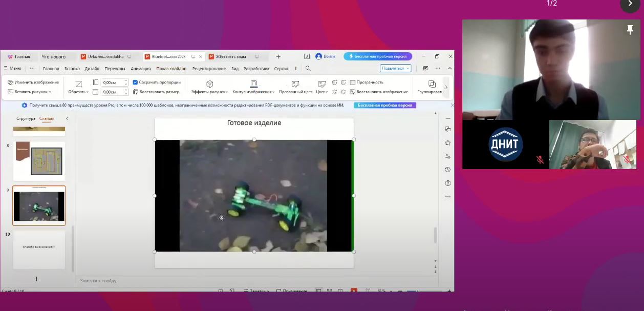Open the three-dots more icon in right sidebar
Viewport: 644px width, 311px height.
(448, 196)
